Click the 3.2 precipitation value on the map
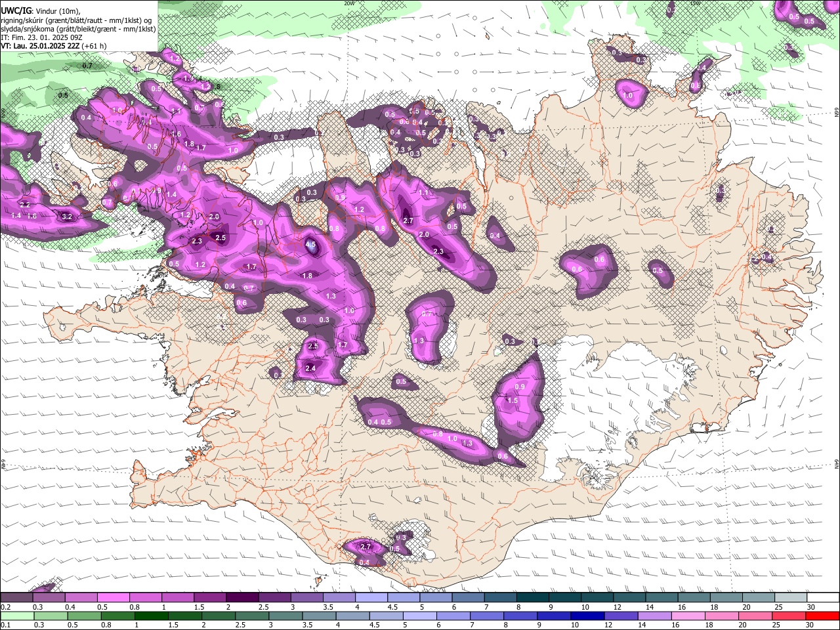 coord(67,216)
